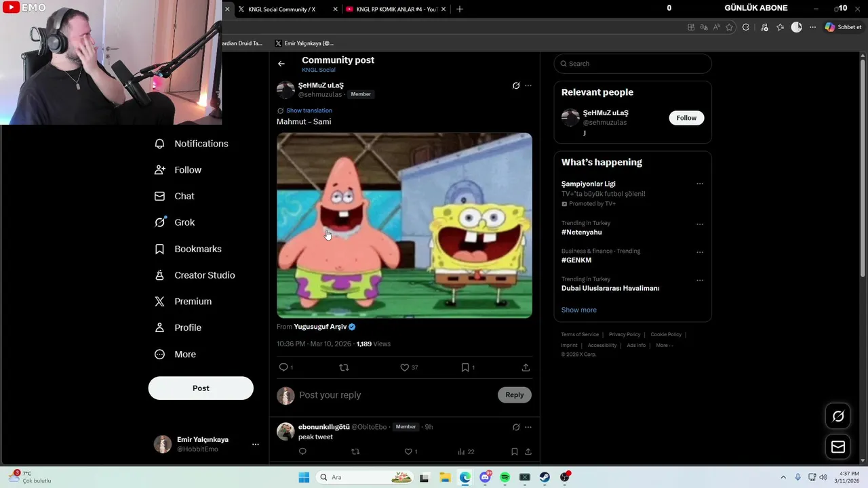Viewport: 868px width, 488px height.
Task: Open options for #GENKM trend
Action: click(700, 252)
